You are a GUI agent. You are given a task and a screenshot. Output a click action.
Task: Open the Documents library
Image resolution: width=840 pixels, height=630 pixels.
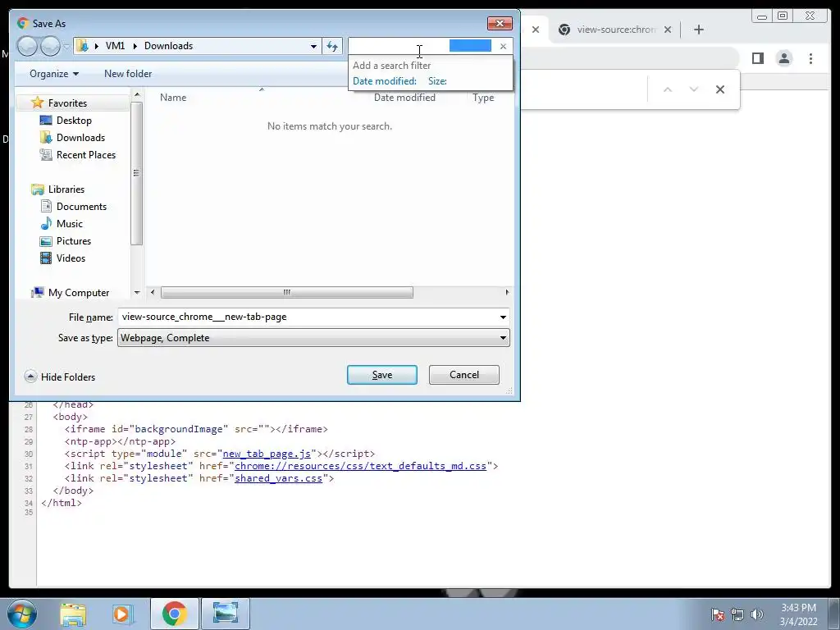click(81, 206)
